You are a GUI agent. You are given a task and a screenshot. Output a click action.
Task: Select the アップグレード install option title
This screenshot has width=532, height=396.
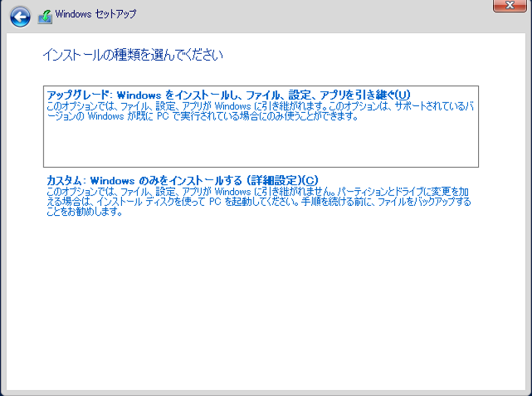point(229,95)
